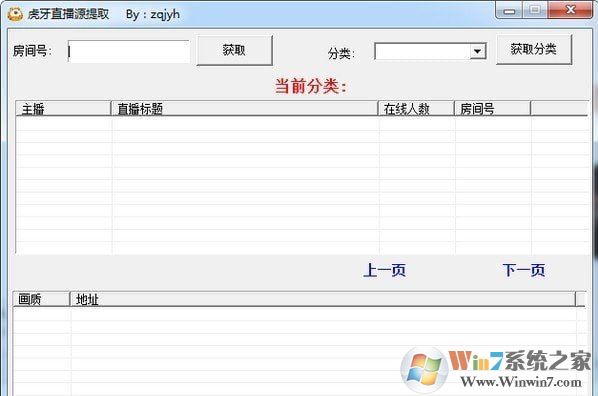Click inside the 分类 combo box text area

coord(423,51)
